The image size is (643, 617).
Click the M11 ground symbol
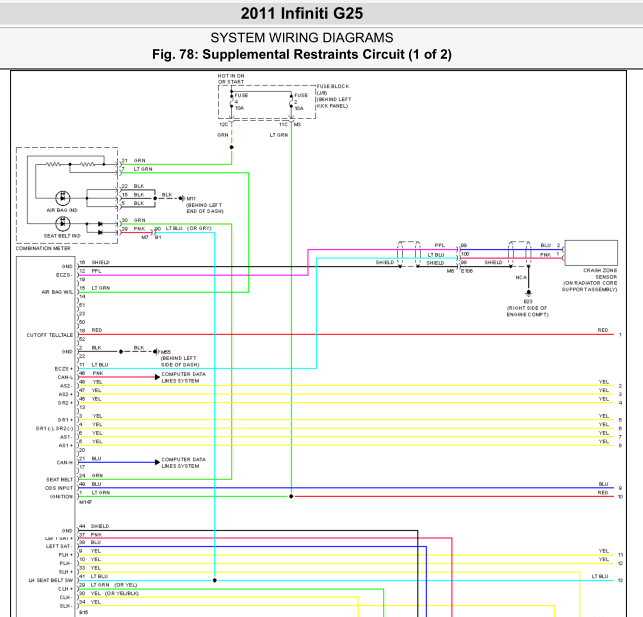click(182, 198)
